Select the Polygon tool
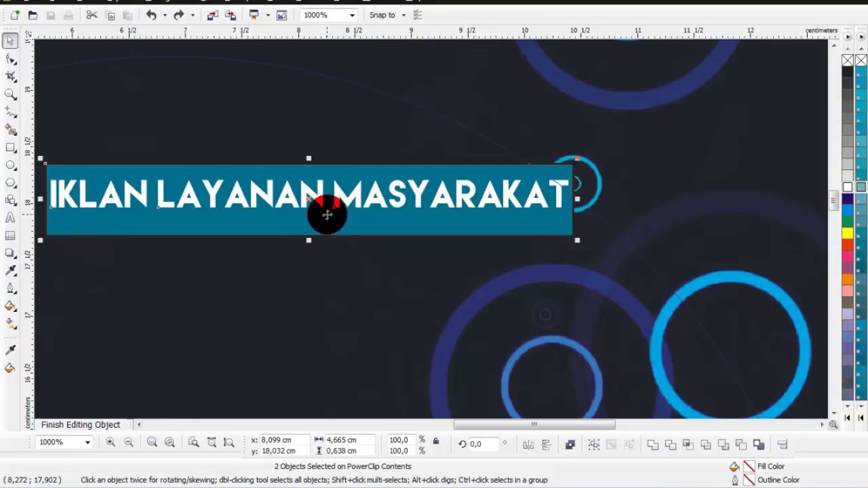868x488 pixels. pos(10,182)
